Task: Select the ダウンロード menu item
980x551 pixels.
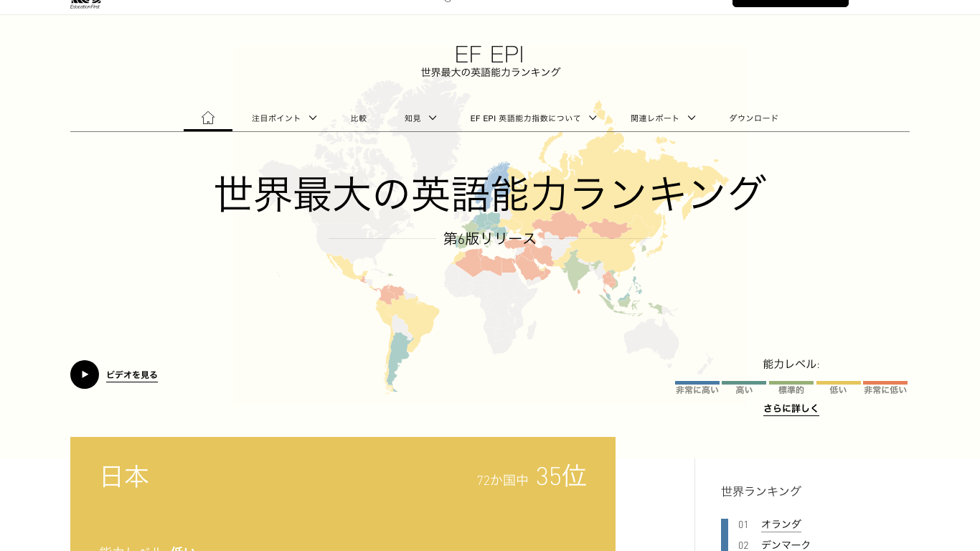Action: click(753, 118)
